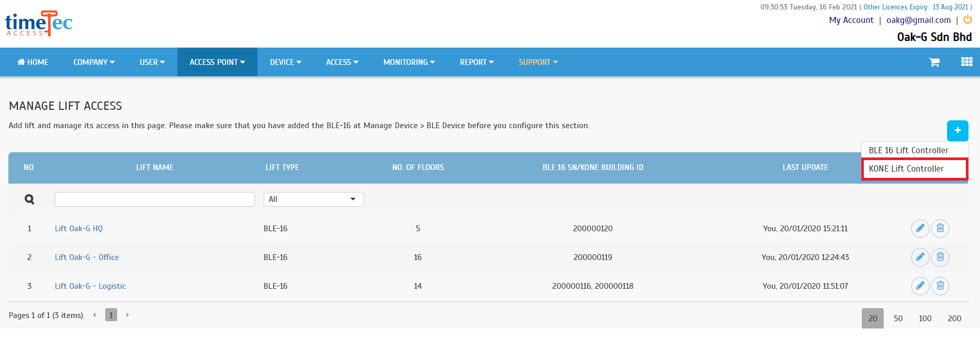Open My Account link

click(851, 20)
